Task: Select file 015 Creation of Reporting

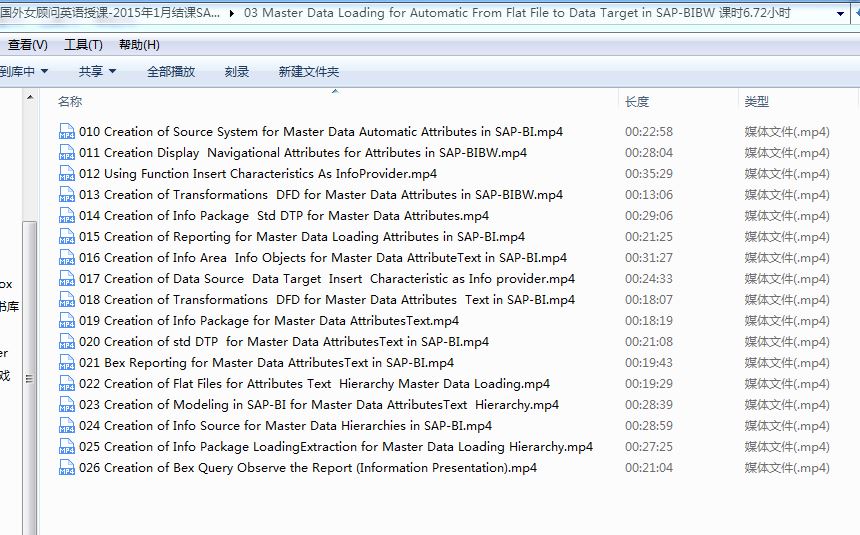Action: (302, 236)
